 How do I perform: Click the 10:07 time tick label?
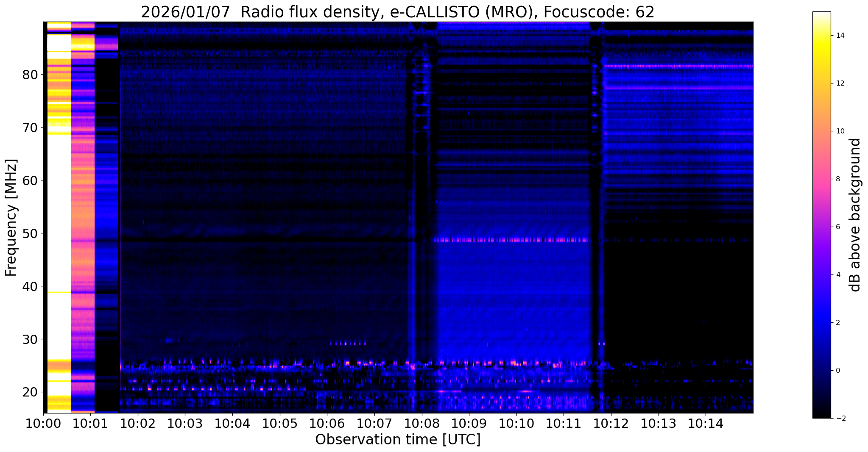(x=374, y=424)
